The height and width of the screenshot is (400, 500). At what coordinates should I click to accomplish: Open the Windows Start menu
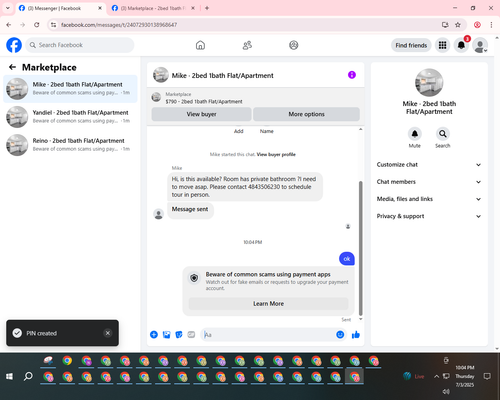9,376
